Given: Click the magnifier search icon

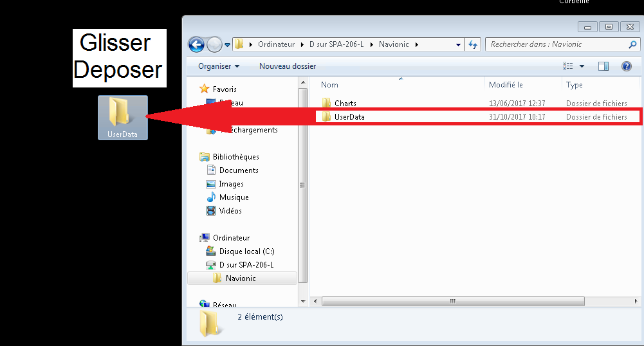Looking at the screenshot, I should (633, 44).
